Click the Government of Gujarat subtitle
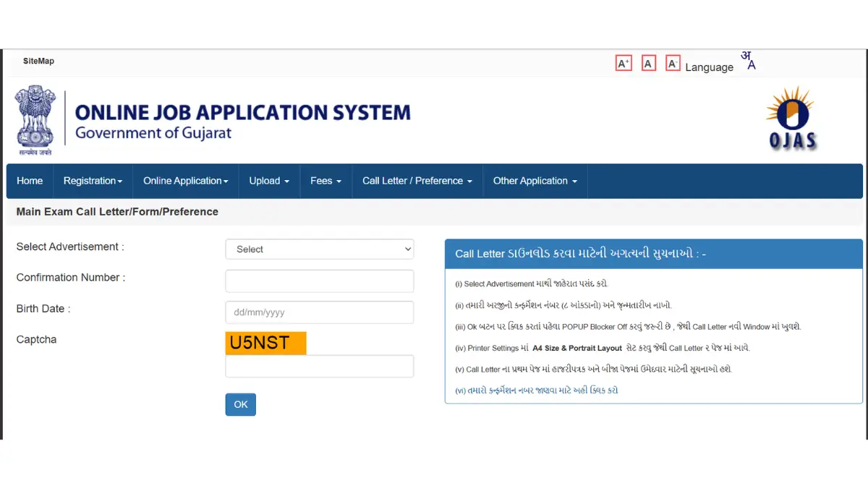 (x=153, y=133)
